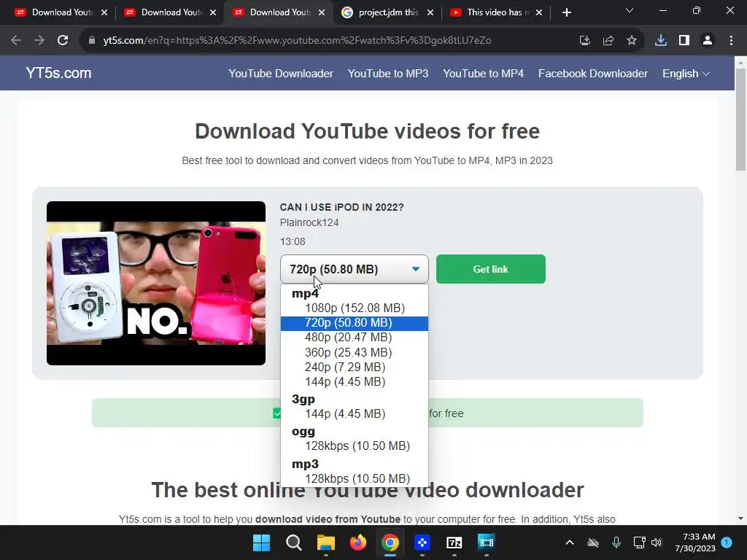Toggle the Chrome side panel icon

684,41
